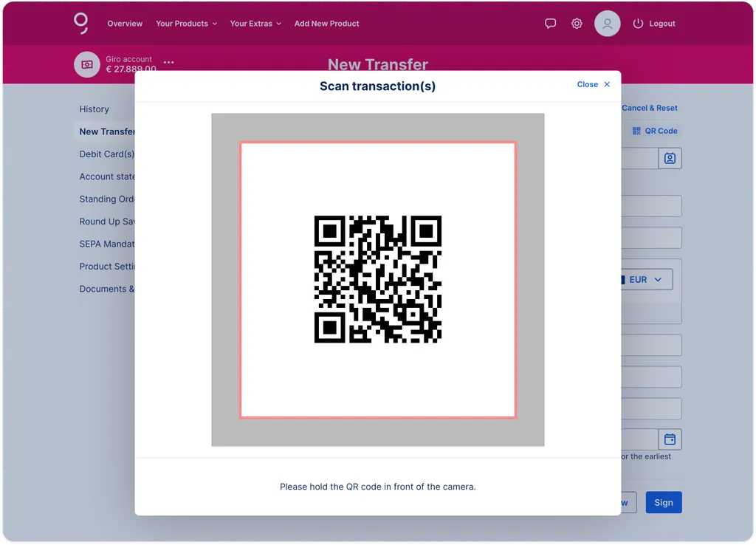Click the Giro account balance text

click(x=131, y=69)
